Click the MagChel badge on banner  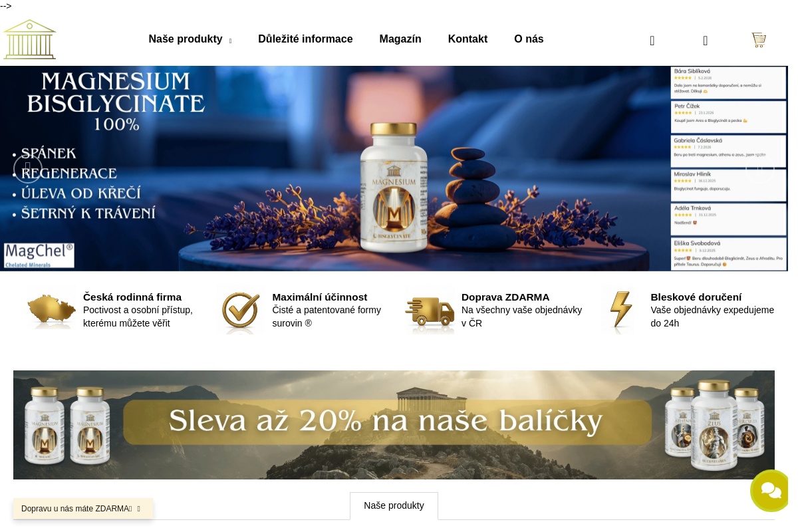[x=39, y=255]
